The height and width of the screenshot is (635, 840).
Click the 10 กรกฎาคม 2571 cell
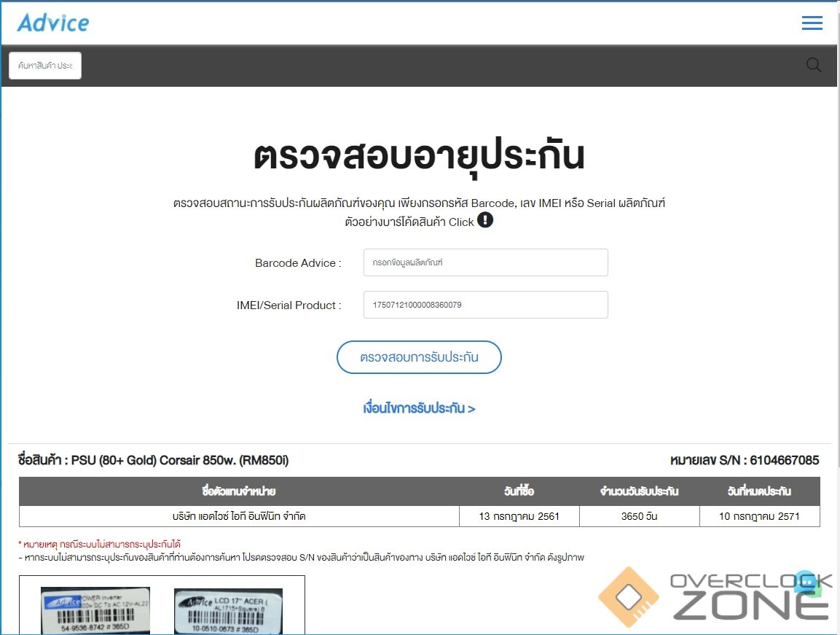pyautogui.click(x=760, y=516)
